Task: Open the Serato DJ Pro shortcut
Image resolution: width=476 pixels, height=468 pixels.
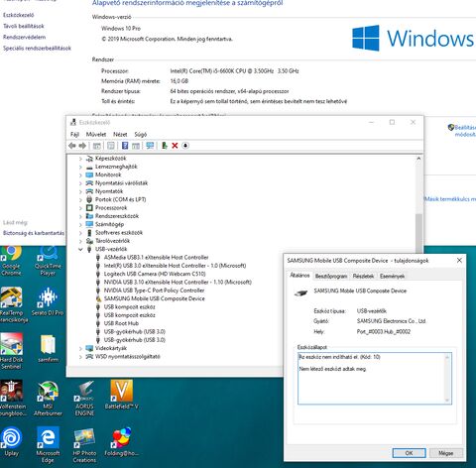Action: 48,301
